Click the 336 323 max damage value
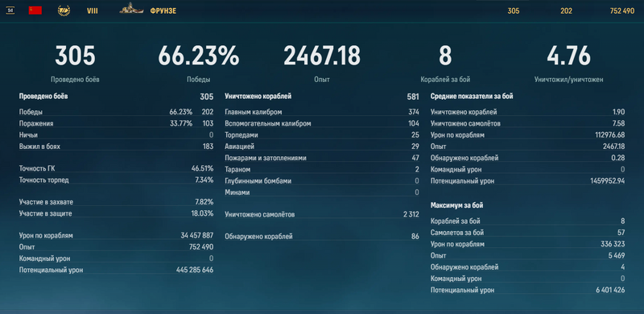This screenshot has height=314, width=644. (613, 244)
